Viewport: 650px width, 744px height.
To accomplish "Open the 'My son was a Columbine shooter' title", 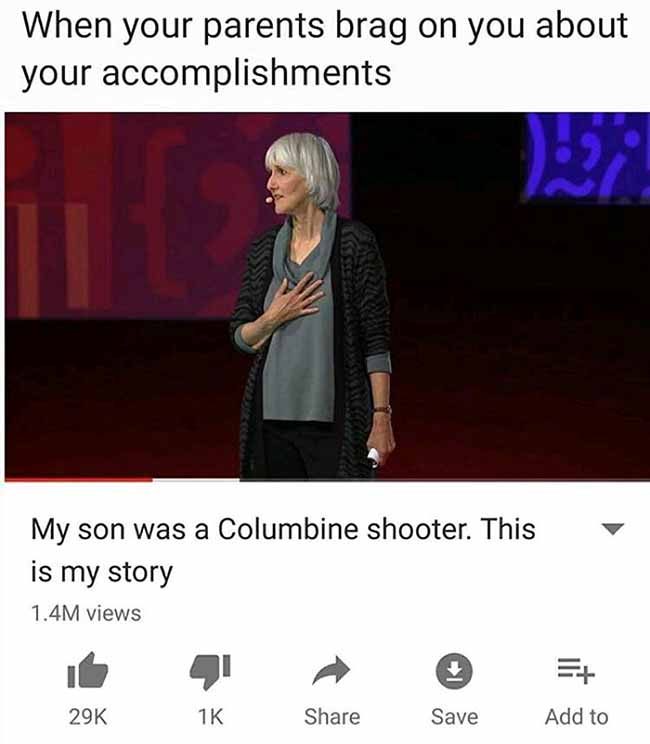I will tap(283, 550).
